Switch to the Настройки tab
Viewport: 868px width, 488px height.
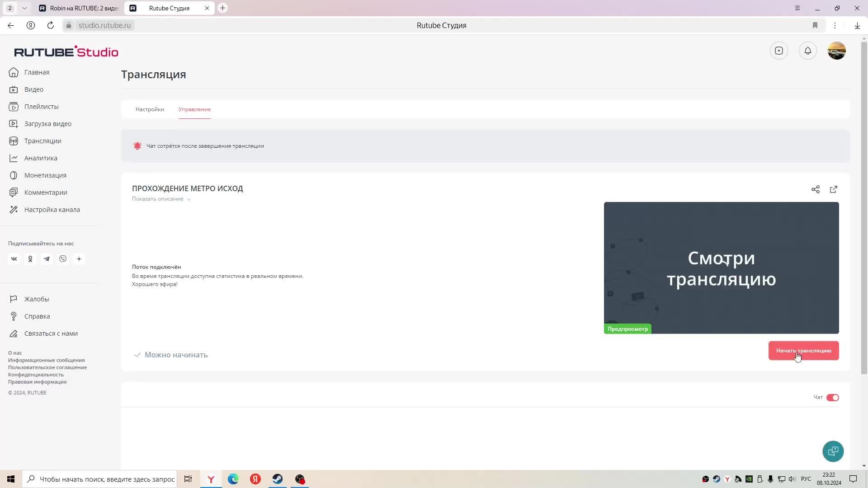click(150, 109)
